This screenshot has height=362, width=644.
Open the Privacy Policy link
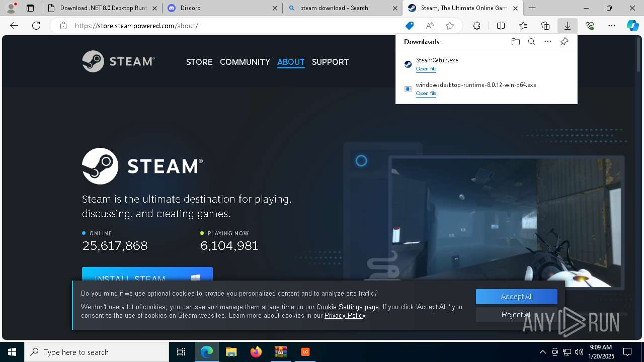[x=345, y=315]
